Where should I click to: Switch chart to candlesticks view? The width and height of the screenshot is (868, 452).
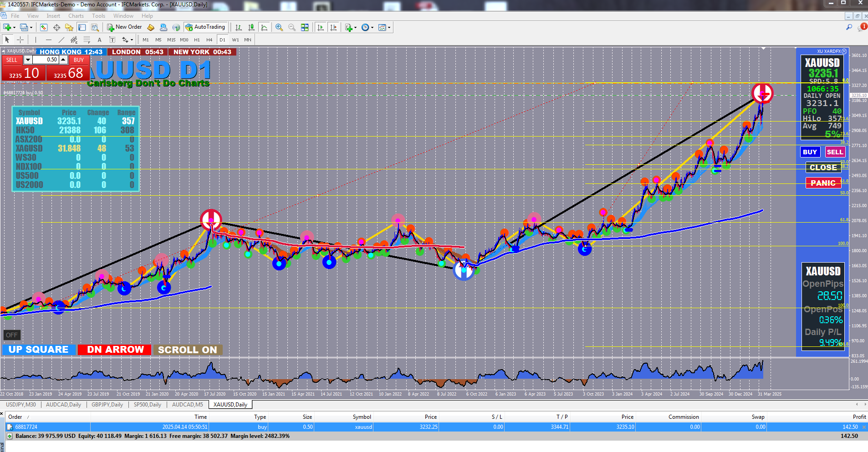[x=251, y=27]
